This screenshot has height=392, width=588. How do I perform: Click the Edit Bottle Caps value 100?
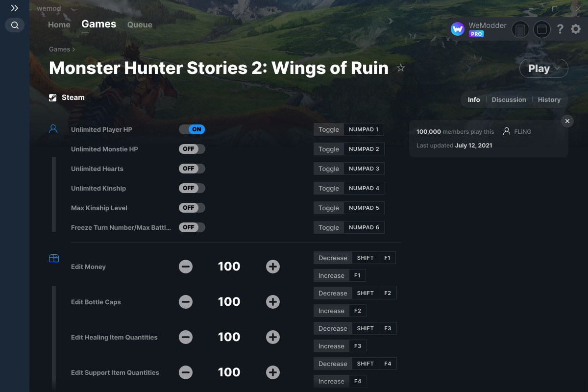coord(229,302)
